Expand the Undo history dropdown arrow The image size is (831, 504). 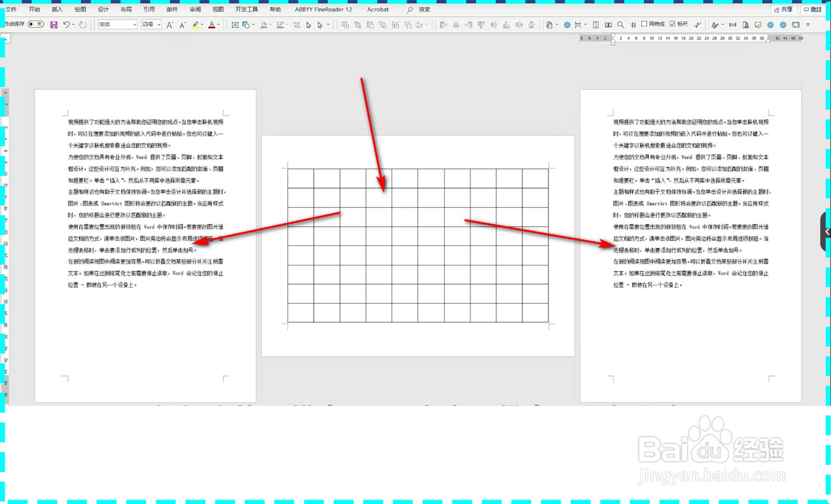click(x=73, y=24)
